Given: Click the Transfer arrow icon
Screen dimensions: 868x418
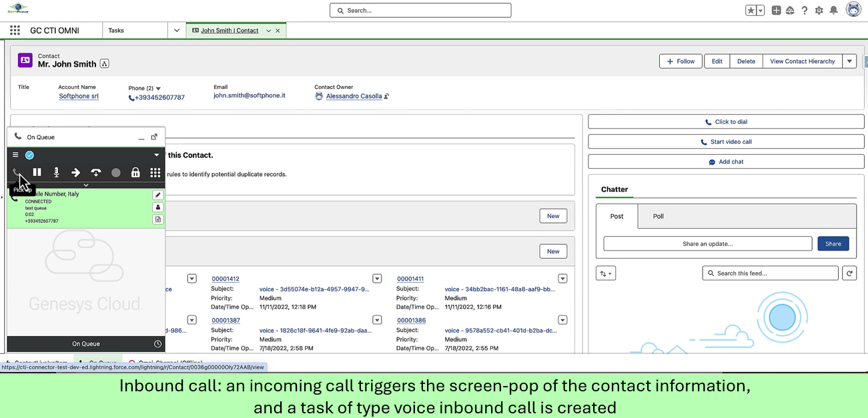Looking at the screenshot, I should tap(76, 173).
